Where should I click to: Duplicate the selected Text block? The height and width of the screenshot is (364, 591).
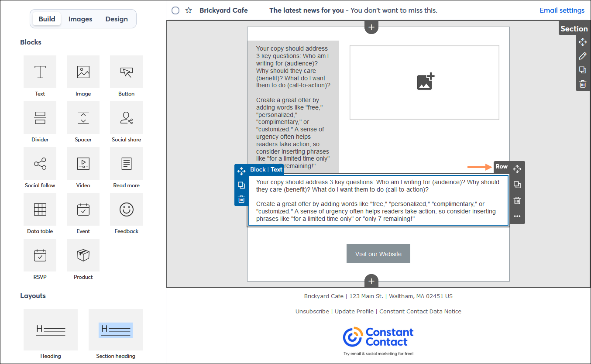[241, 185]
